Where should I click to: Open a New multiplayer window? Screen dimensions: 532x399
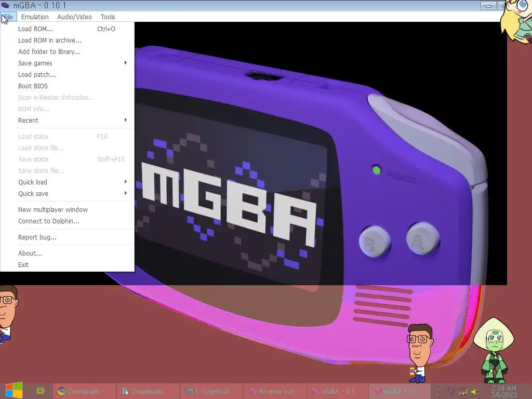67,210
